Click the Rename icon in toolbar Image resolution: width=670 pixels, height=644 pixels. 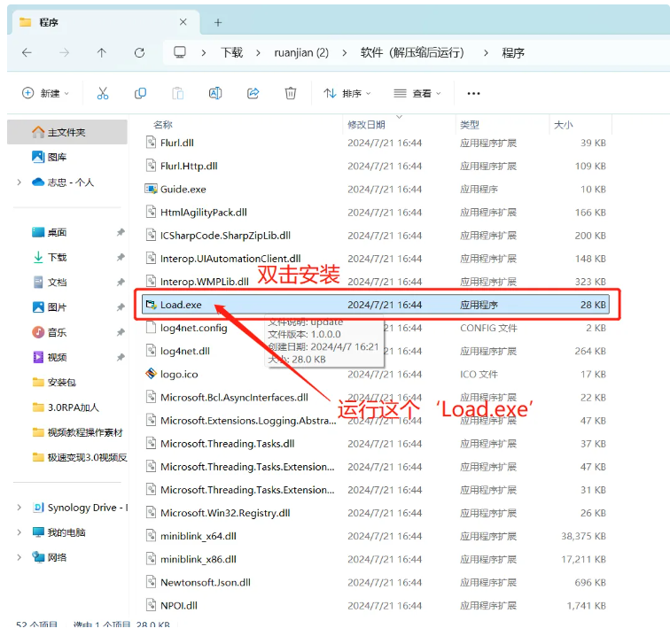click(215, 93)
